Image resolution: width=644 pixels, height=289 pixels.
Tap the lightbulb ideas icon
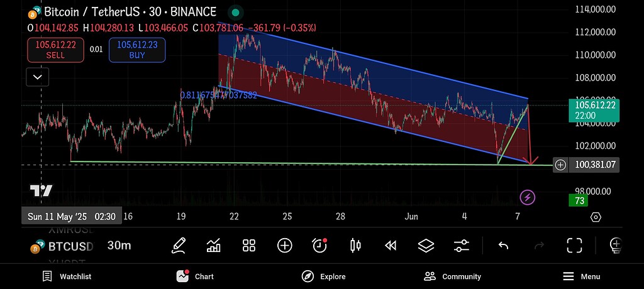(616, 246)
